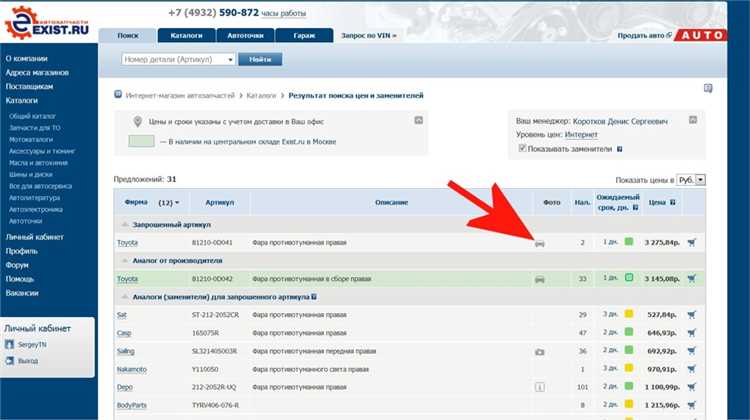Click green delivery indicator in Toyota 81210-0D041 row
Image resolution: width=750 pixels, height=420 pixels.
tap(629, 242)
